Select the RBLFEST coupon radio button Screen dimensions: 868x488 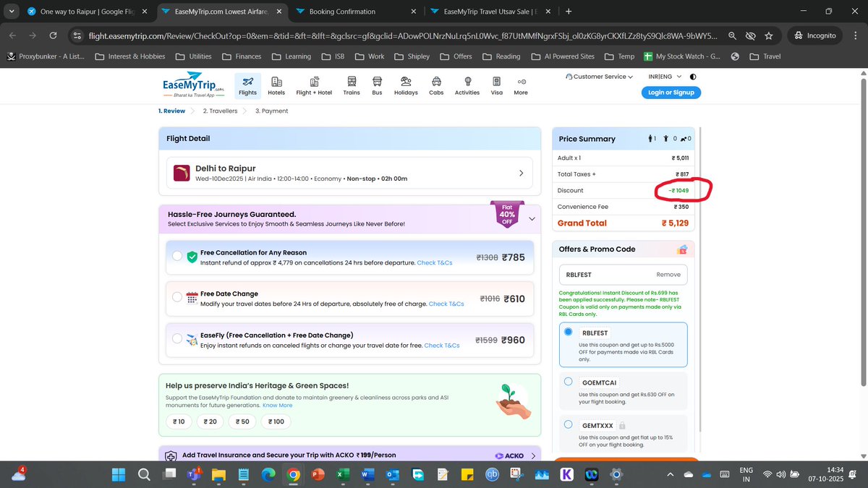click(568, 332)
